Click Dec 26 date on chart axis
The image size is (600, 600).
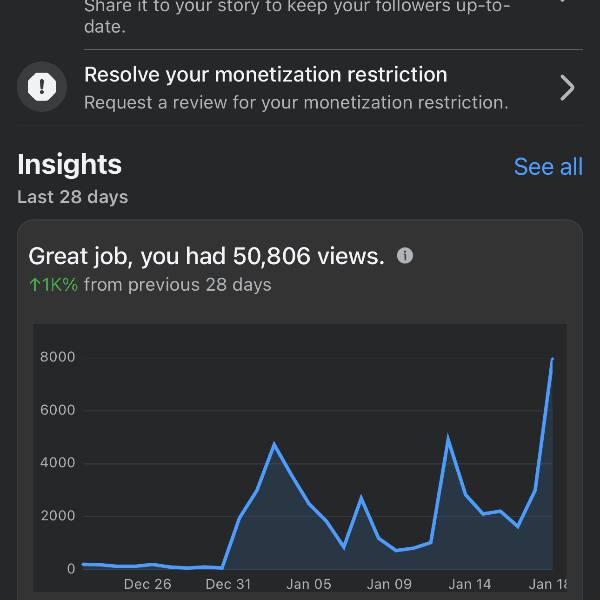pos(147,584)
